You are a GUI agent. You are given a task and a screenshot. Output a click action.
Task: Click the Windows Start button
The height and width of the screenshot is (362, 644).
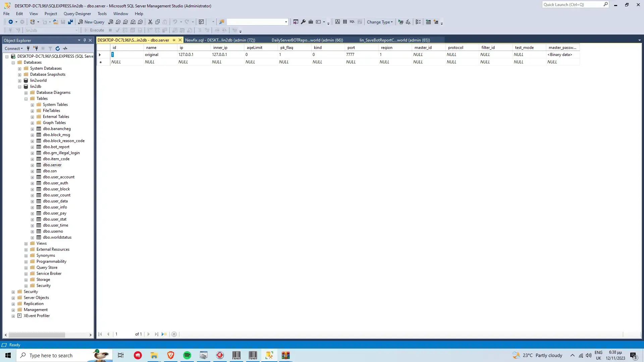tap(8, 355)
